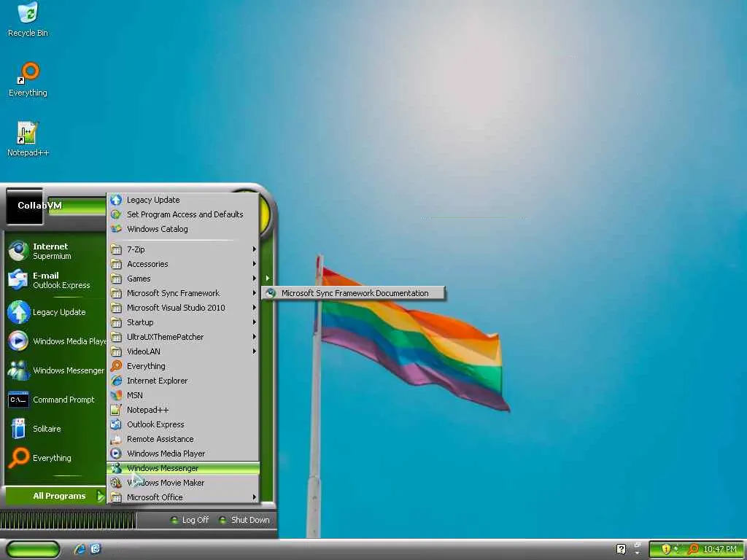Screen dimensions: 747x560
Task: Expand the Startup folder
Action: [183, 322]
